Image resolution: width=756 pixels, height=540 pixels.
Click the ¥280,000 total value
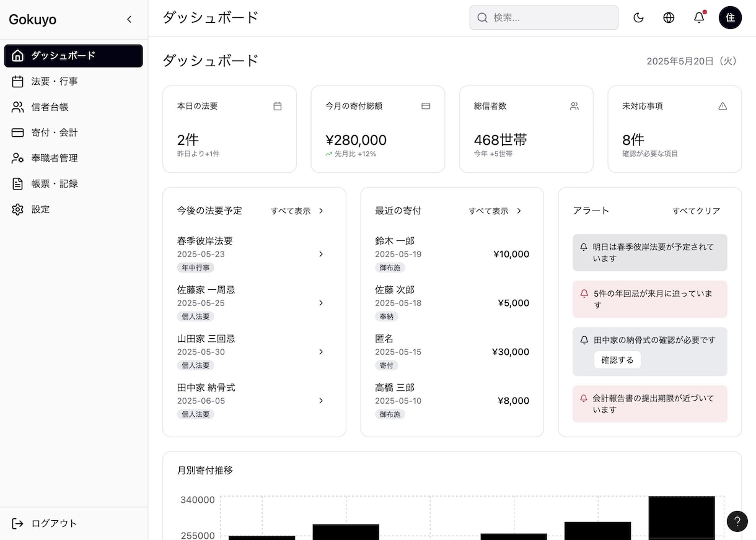[356, 140]
